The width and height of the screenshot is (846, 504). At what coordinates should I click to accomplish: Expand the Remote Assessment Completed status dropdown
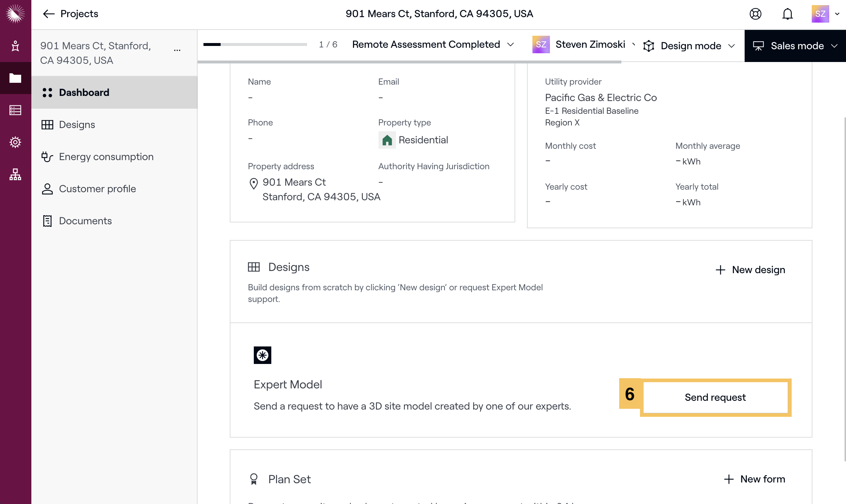(x=433, y=44)
